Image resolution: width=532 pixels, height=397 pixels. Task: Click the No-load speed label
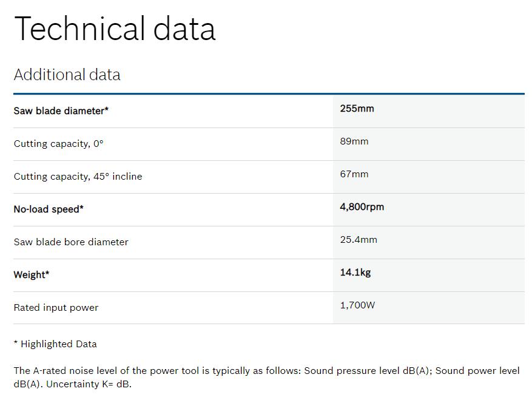49,209
